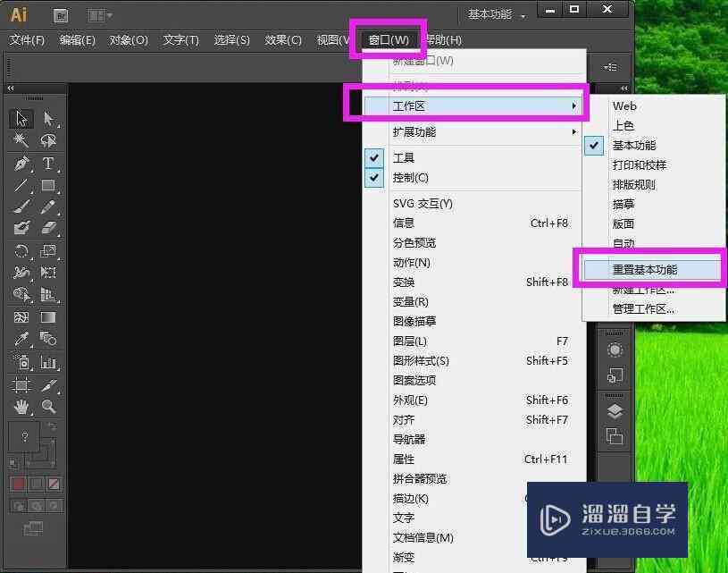Open the 效果(C) menu
The height and width of the screenshot is (573, 728).
coord(283,40)
